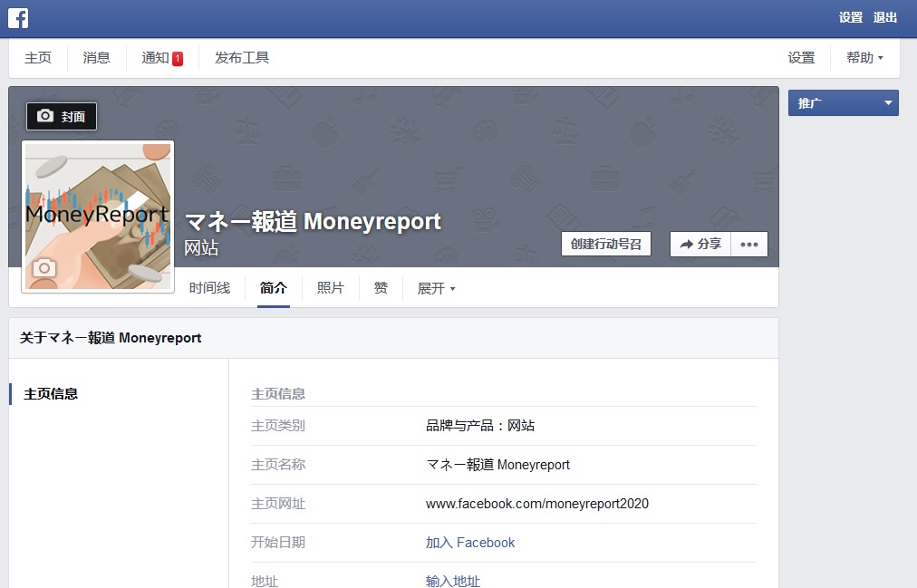Screen dimensions: 917x588
Task: Click 退出 to log out
Action: pos(885,17)
